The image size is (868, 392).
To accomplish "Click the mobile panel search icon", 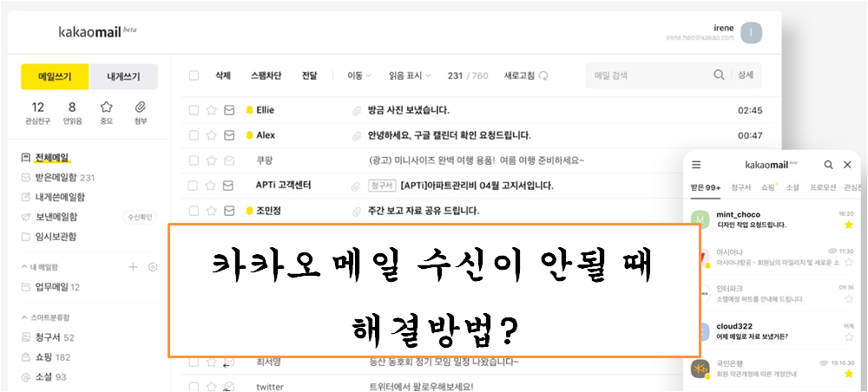I will (x=829, y=165).
